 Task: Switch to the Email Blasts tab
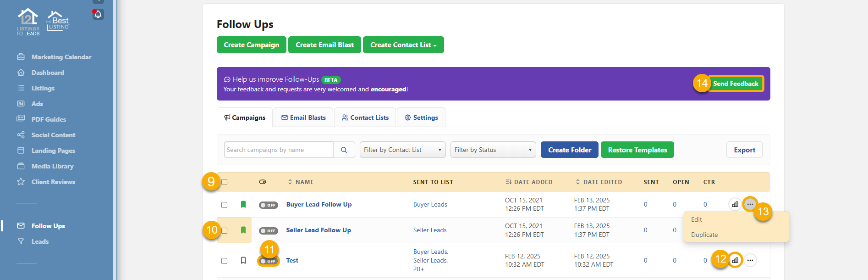pyautogui.click(x=303, y=118)
